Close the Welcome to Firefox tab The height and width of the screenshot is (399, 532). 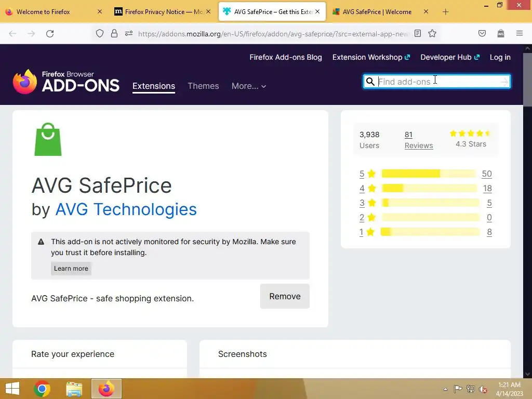tap(99, 11)
